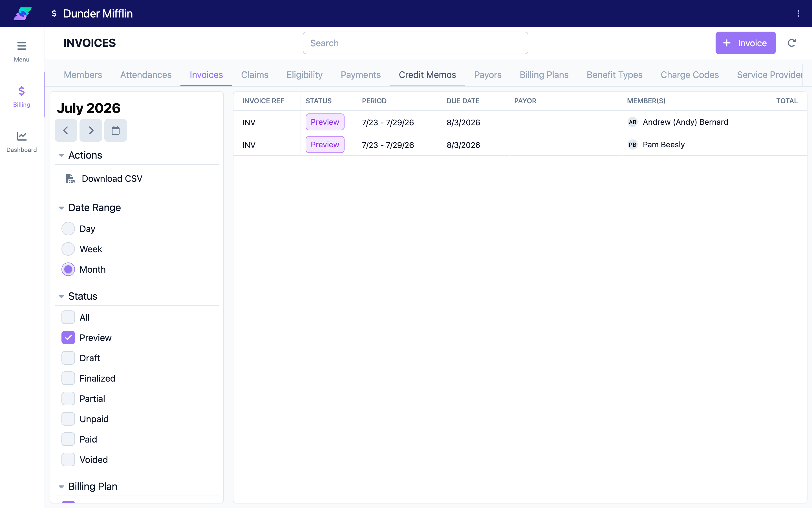Image resolution: width=812 pixels, height=508 pixels.
Task: Go to next month with right arrow
Action: coord(91,130)
